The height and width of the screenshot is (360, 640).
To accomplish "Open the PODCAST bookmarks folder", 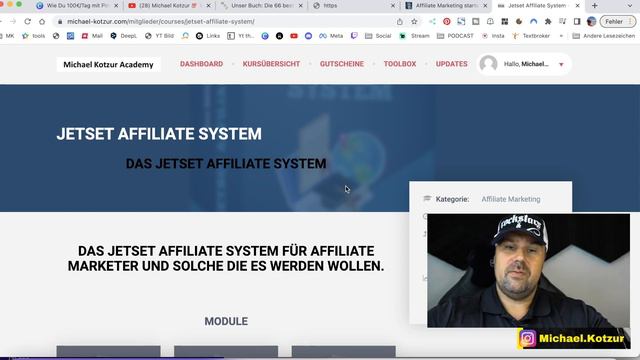I will pyautogui.click(x=455, y=36).
